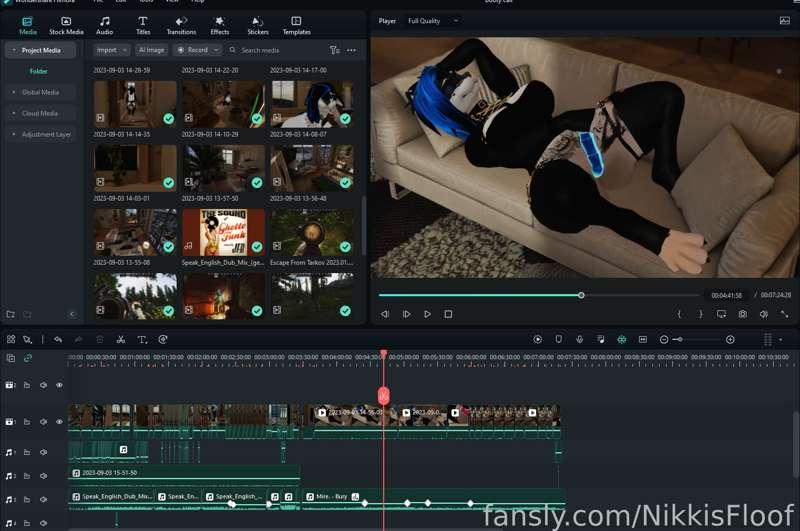
Task: Render the timeline preview
Action: click(537, 339)
